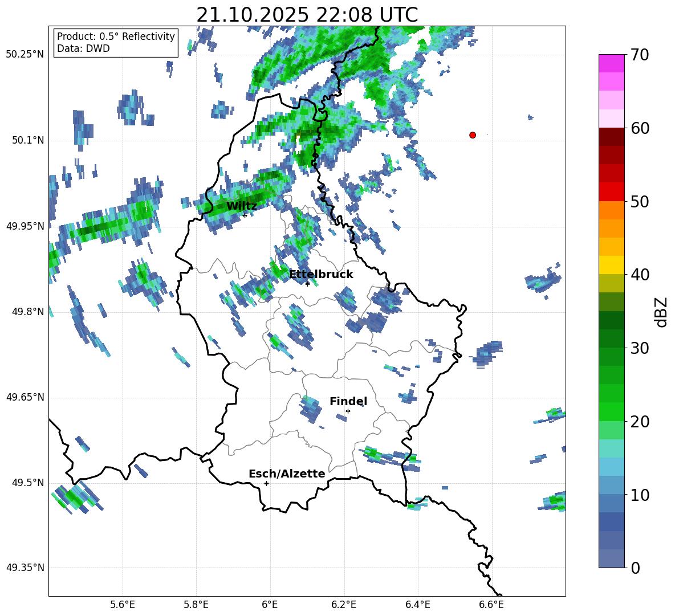
Task: Click the 5.6°E longitude label
Action: tap(123, 605)
